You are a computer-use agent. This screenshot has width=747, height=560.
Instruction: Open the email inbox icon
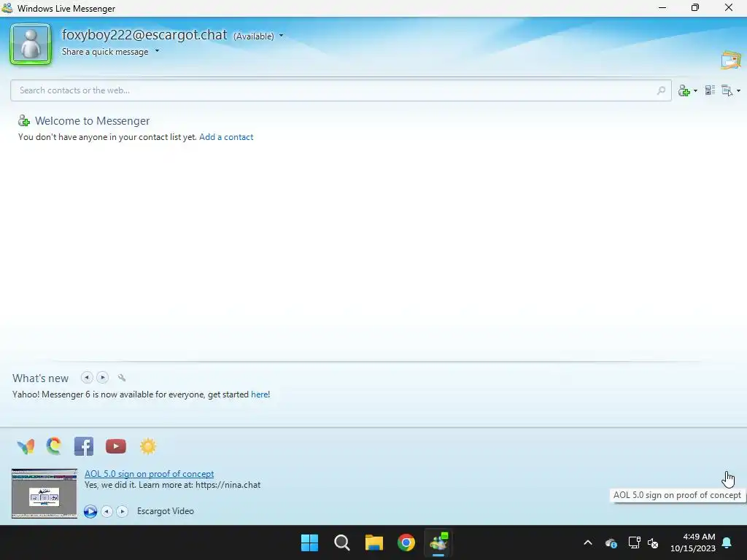pos(731,61)
